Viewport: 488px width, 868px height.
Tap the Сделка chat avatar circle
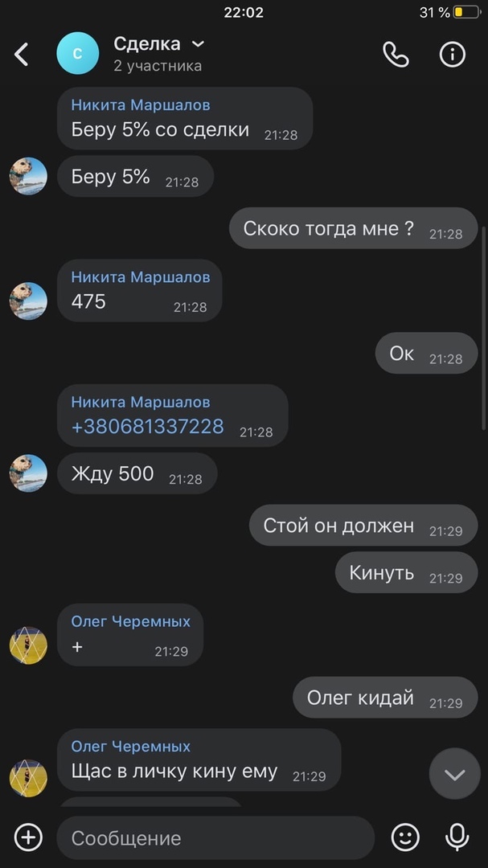pyautogui.click(x=77, y=54)
